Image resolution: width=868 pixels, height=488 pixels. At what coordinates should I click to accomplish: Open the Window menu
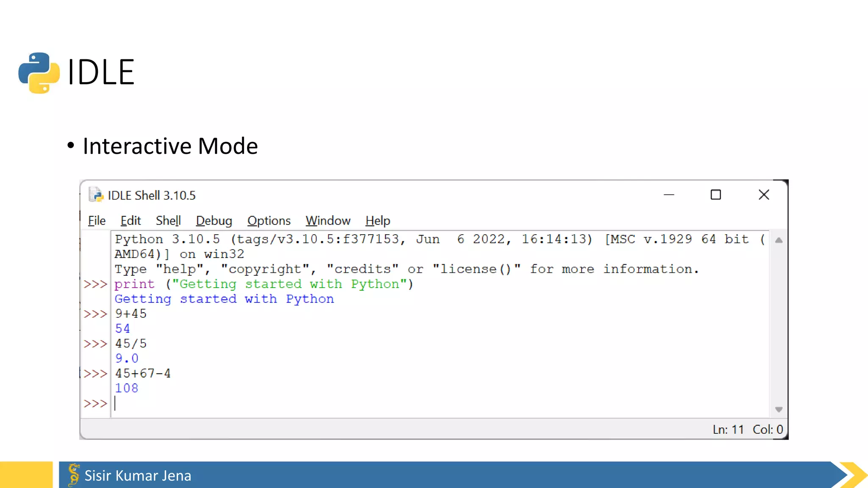click(328, 221)
